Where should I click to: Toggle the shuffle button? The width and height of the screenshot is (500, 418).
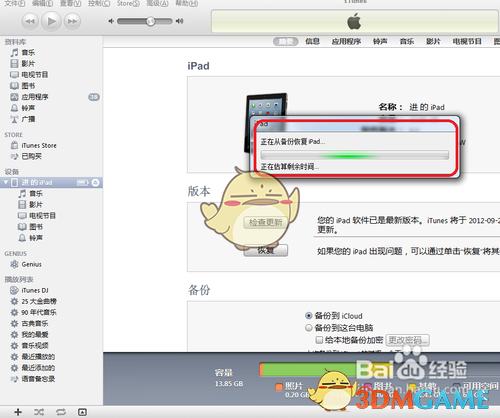click(39, 412)
